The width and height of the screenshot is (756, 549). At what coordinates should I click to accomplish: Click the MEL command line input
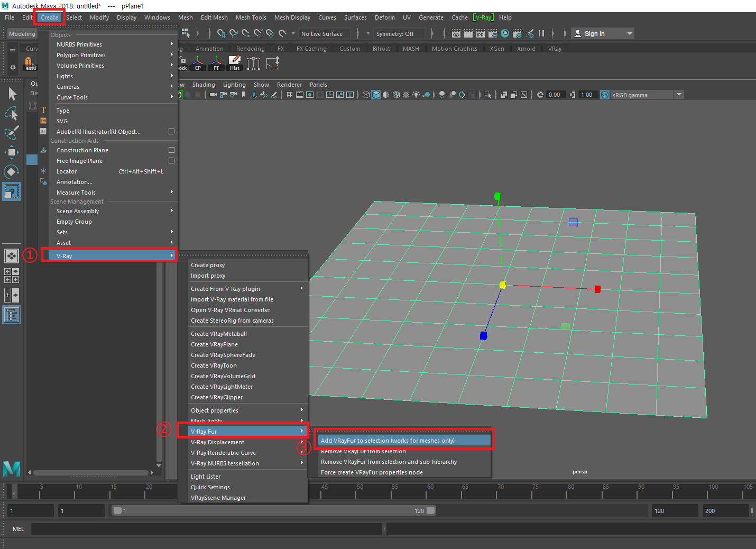tap(207, 529)
